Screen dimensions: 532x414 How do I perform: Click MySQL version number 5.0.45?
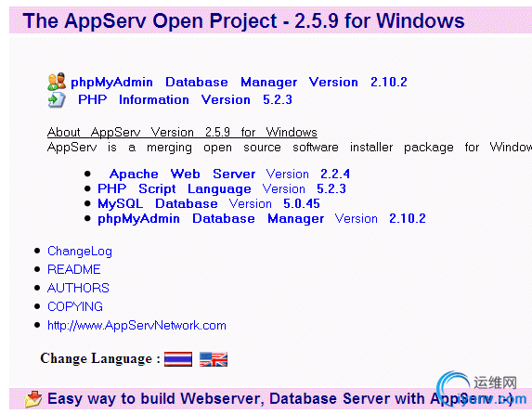[302, 203]
